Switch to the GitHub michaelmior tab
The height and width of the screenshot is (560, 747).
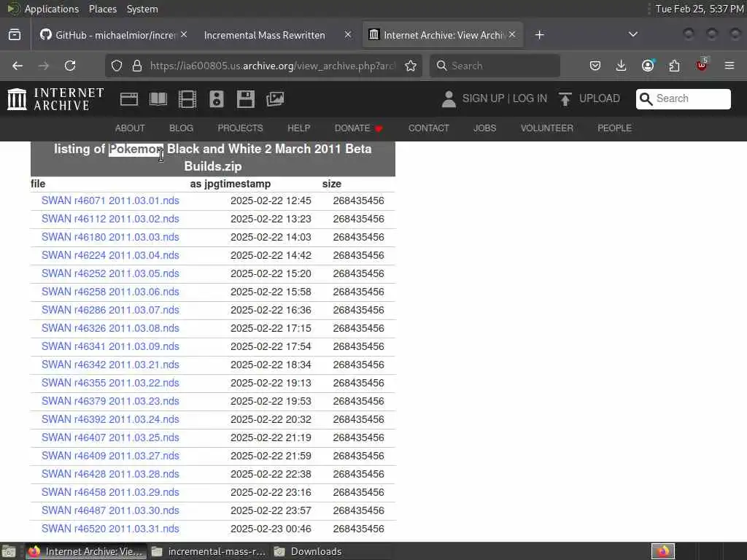(x=113, y=35)
